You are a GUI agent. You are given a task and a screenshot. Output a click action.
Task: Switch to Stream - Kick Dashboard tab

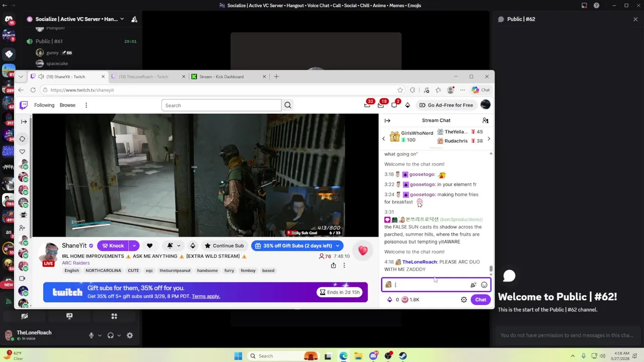coord(229,77)
